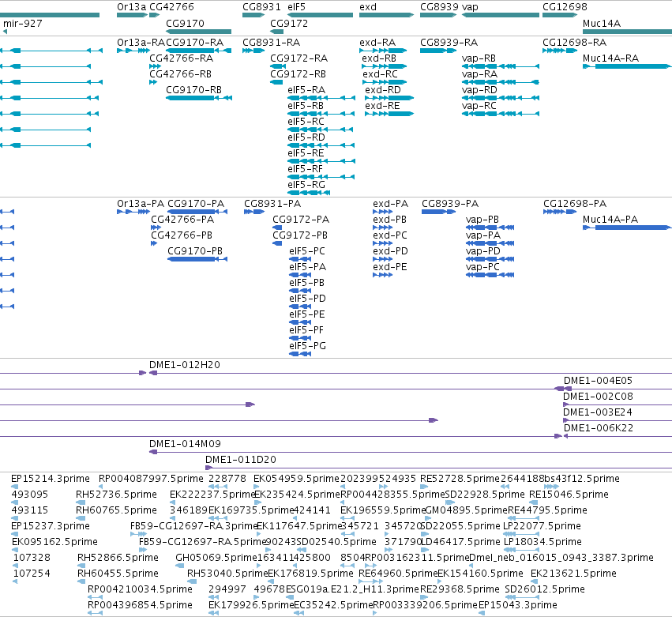This screenshot has height=617, width=672.
Task: Click the EK213621.5prime EST label
Action: (573, 574)
